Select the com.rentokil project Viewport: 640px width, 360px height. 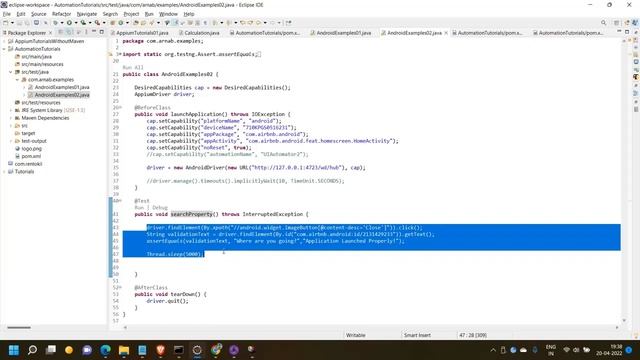pos(28,164)
